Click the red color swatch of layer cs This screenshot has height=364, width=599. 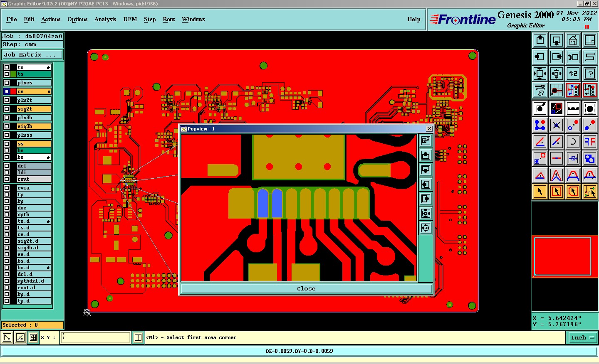point(13,91)
